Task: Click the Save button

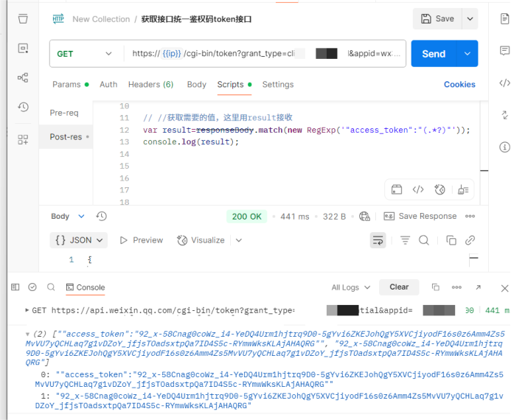Action: pyautogui.click(x=437, y=19)
